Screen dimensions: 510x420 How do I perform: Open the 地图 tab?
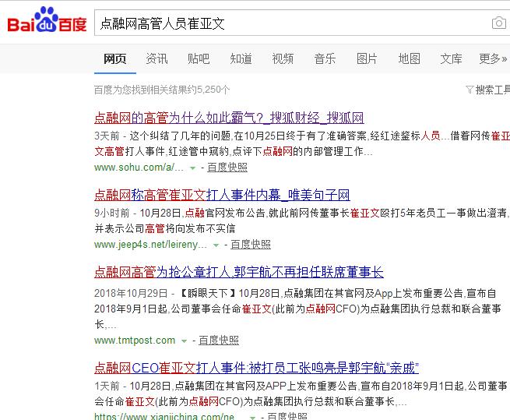tap(410, 59)
